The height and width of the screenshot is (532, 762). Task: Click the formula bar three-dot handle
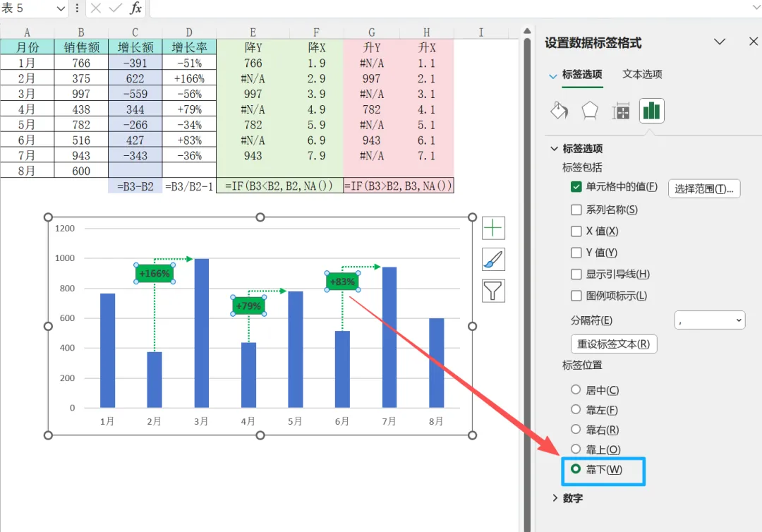coord(77,8)
